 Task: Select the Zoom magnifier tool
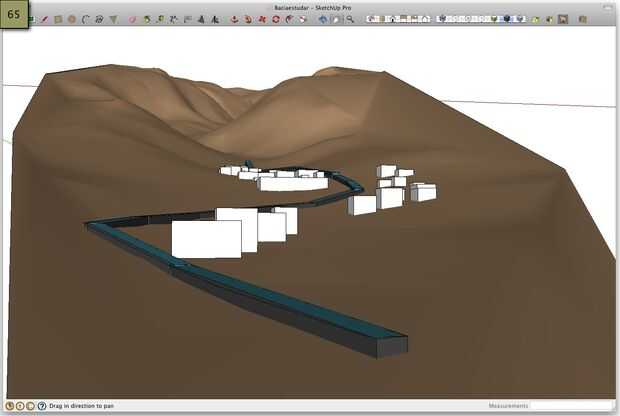[350, 19]
